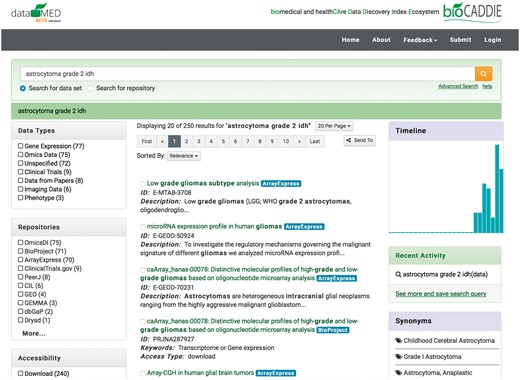Open the Advanced Search link

tap(458, 86)
